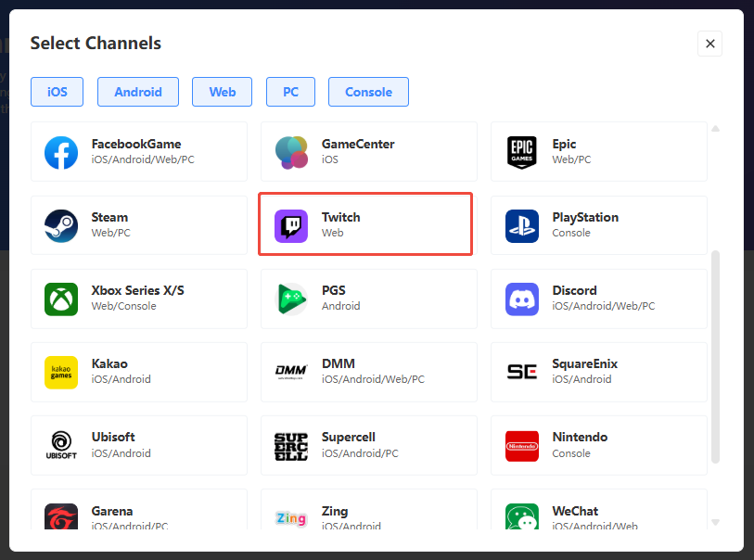Viewport: 754px width, 560px height.
Task: Select the Ubisoft channel name
Action: [x=113, y=437]
